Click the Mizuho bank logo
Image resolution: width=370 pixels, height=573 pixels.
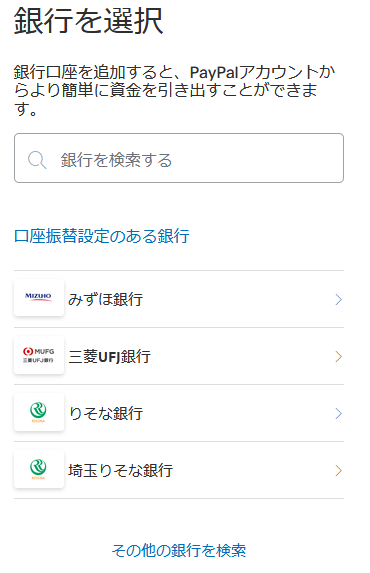[x=39, y=297]
